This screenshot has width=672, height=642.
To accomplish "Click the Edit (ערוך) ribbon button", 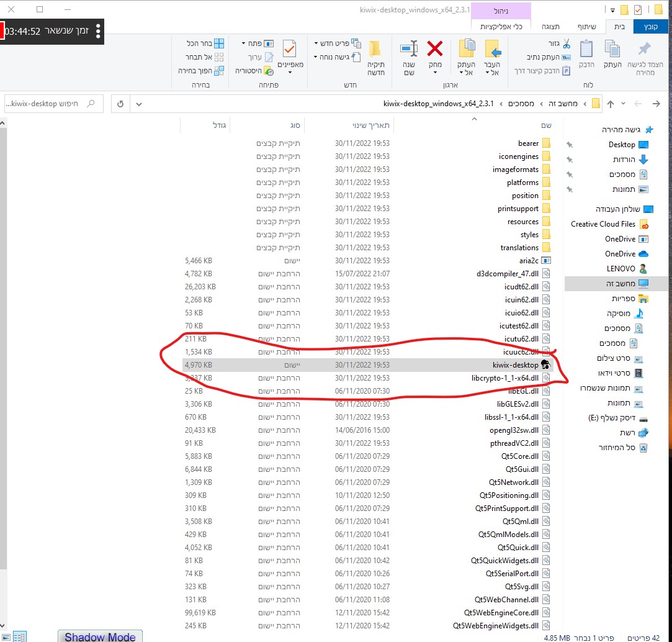I will (261, 57).
